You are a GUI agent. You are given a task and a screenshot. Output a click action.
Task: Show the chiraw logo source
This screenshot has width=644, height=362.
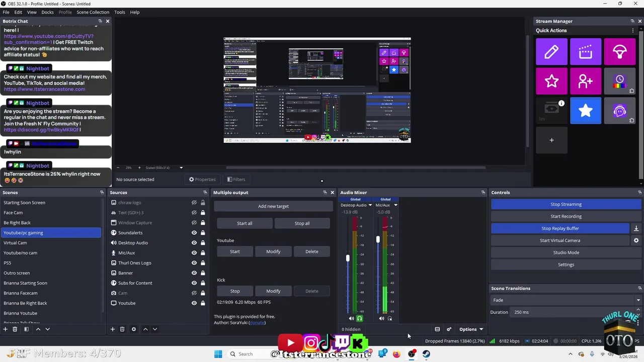(x=194, y=203)
